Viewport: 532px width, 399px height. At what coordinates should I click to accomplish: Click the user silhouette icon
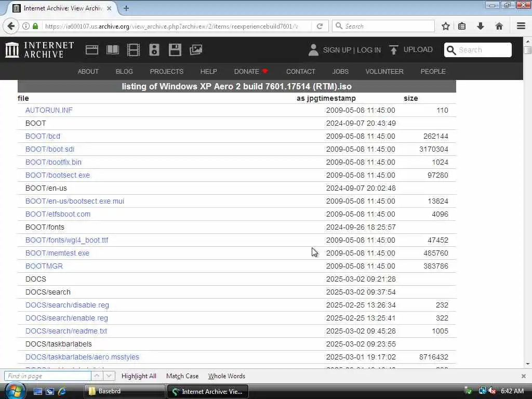[313, 50]
